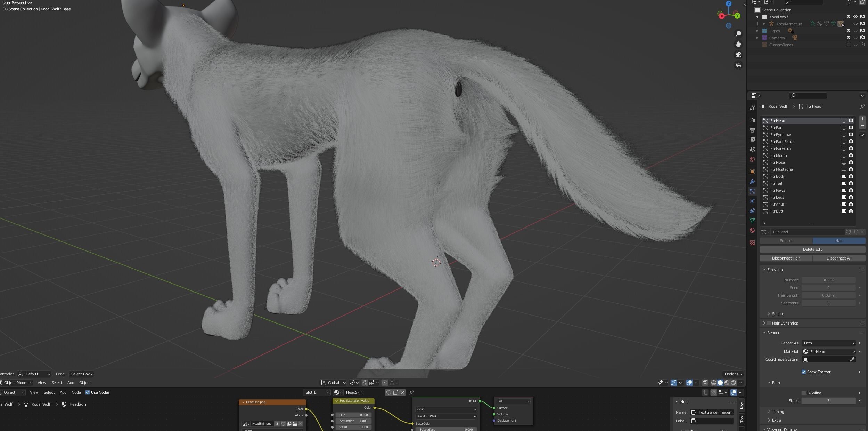
Task: Toggle FurBody viewport display monitor icon
Action: pyautogui.click(x=844, y=176)
